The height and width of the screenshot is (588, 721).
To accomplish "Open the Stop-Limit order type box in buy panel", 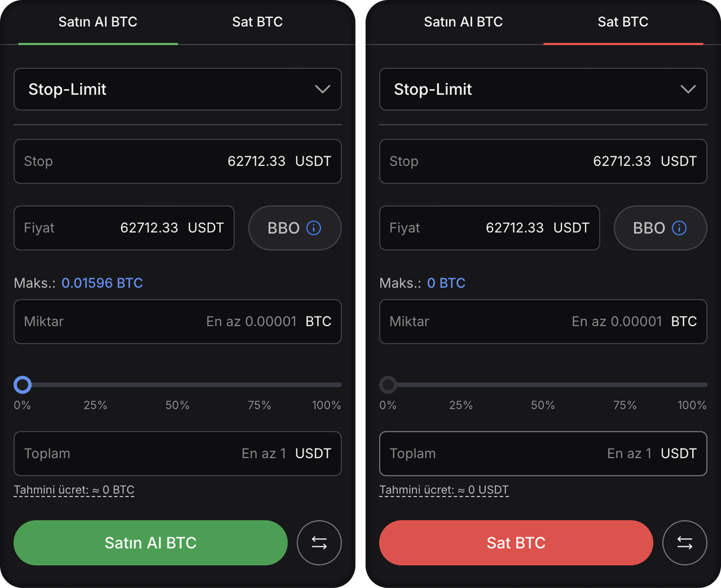I will [x=177, y=89].
